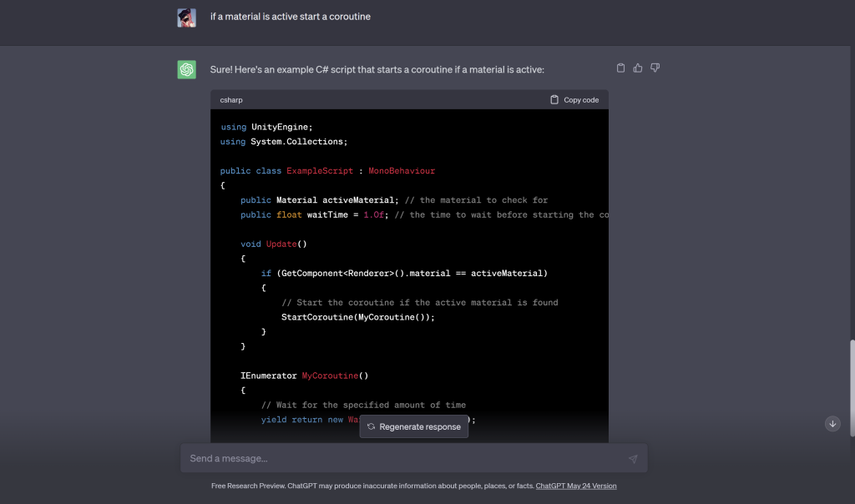
Task: Click 'IEnumerator MyCoroutine()' line
Action: 304,376
